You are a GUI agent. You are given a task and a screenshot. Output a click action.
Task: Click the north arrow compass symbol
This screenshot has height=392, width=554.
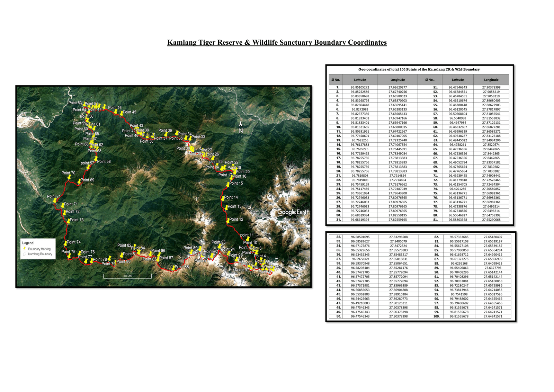pyautogui.click(x=241, y=127)
